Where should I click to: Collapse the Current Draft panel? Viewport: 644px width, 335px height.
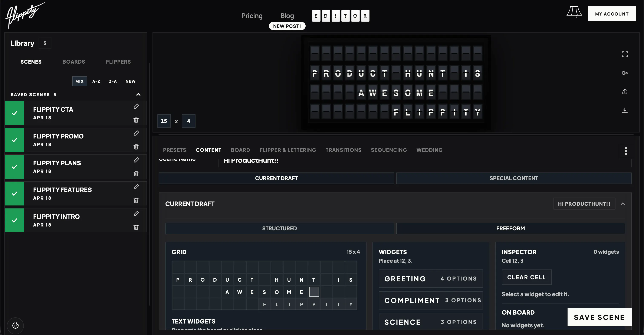coord(623,204)
